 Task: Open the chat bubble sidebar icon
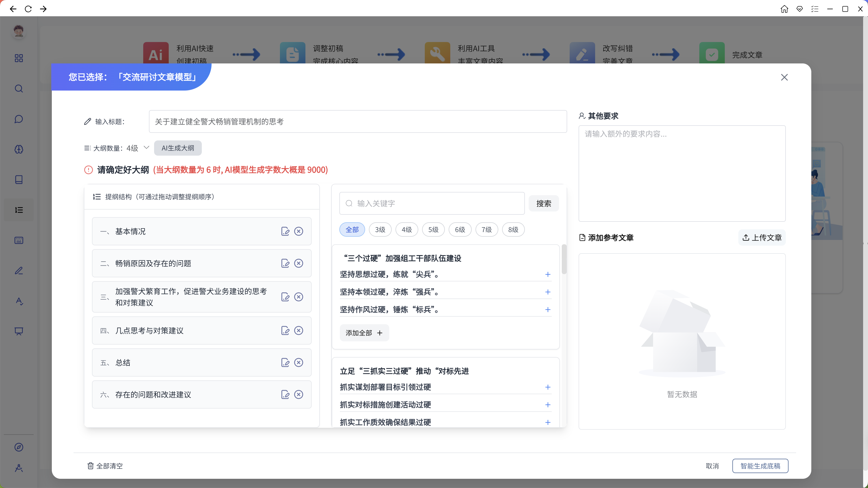(x=19, y=119)
